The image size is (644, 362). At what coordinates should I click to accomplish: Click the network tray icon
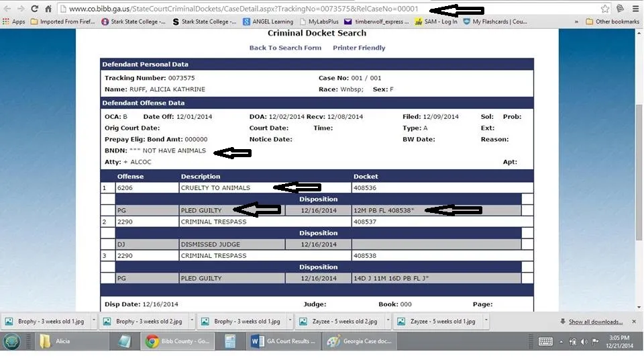(x=572, y=341)
